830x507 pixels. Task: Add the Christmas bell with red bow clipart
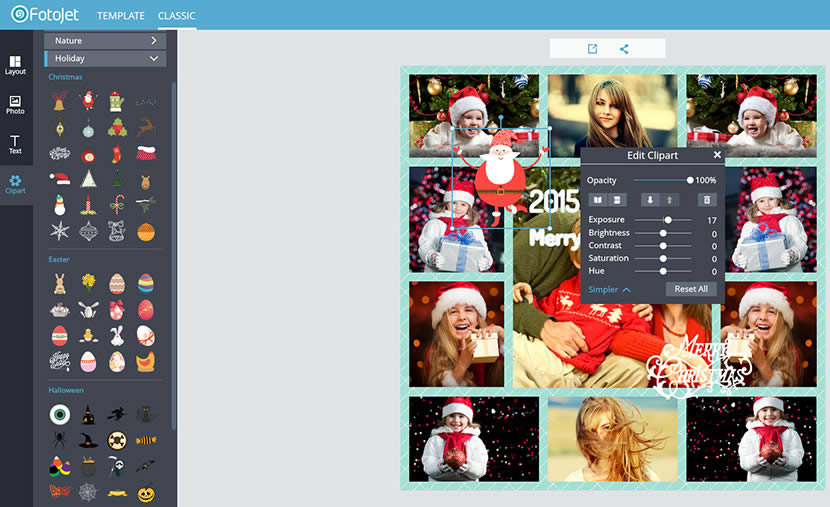pos(60,101)
